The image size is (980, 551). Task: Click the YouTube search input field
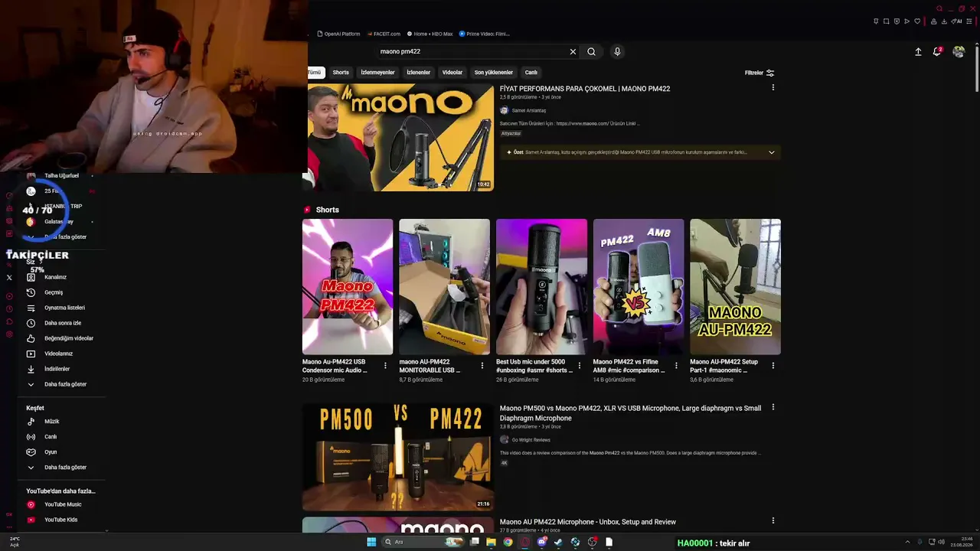(472, 51)
